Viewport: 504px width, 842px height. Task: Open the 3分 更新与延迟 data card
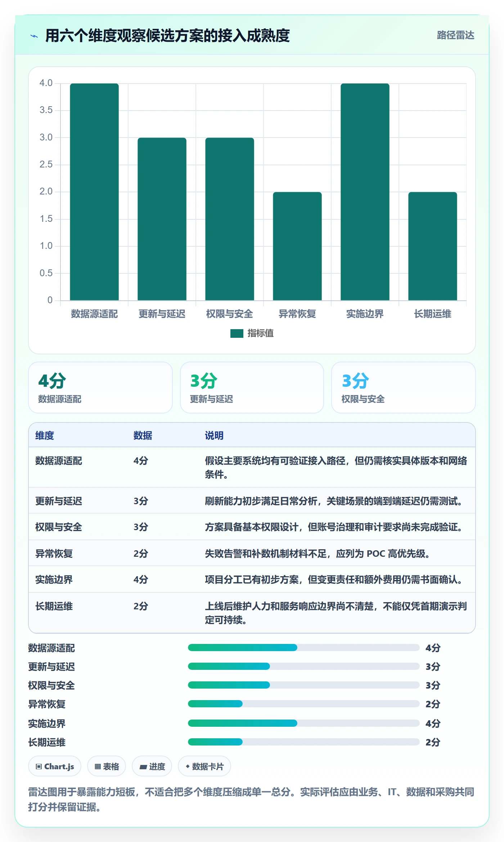coord(252,388)
